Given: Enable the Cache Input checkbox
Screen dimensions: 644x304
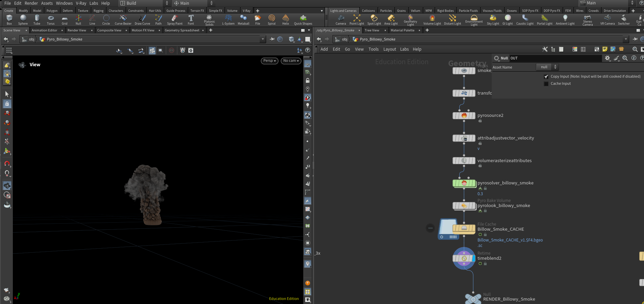Looking at the screenshot, I should coord(546,84).
